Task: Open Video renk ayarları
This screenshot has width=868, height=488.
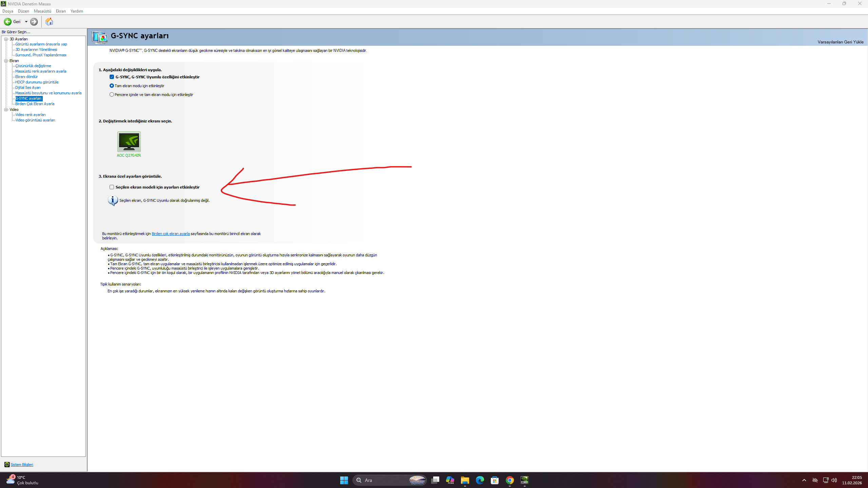Action: pos(31,115)
